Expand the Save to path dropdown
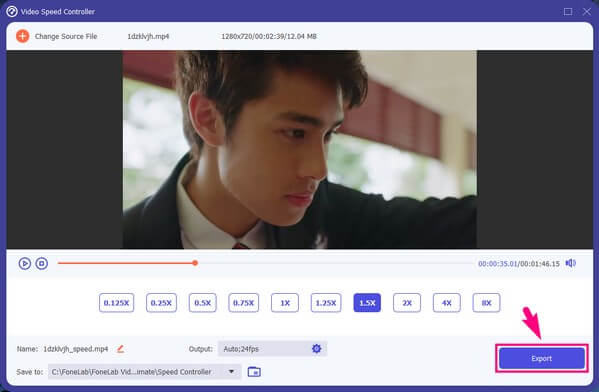 pyautogui.click(x=231, y=372)
